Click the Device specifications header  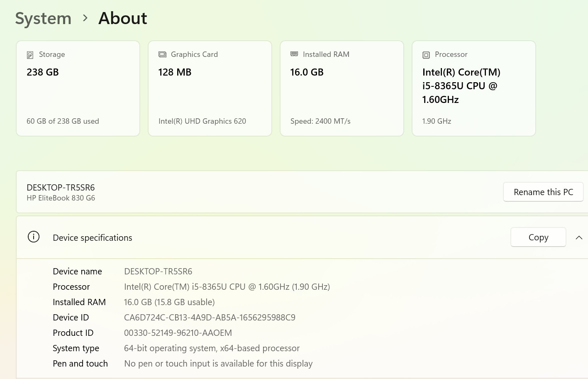(x=302, y=237)
